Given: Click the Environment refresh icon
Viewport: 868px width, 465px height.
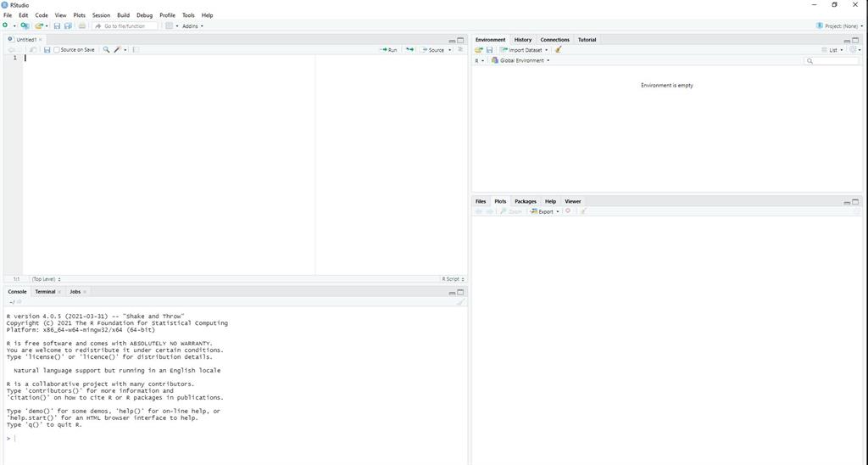Looking at the screenshot, I should click(x=853, y=50).
